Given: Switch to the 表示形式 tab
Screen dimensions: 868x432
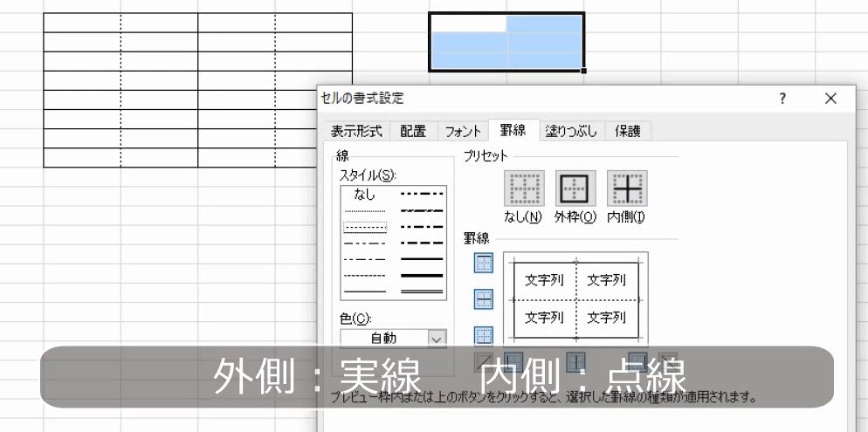Looking at the screenshot, I should [x=356, y=131].
